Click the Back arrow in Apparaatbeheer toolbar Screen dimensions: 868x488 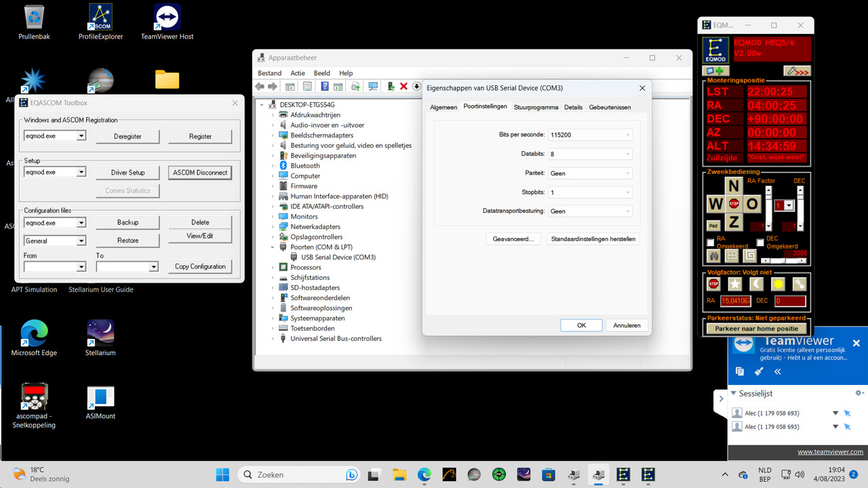click(260, 86)
